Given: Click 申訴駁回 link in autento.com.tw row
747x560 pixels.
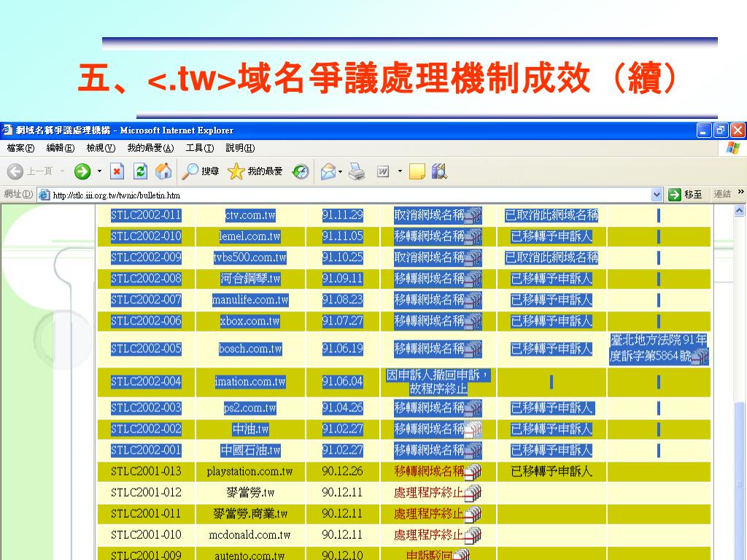Looking at the screenshot, I should click(429, 555).
